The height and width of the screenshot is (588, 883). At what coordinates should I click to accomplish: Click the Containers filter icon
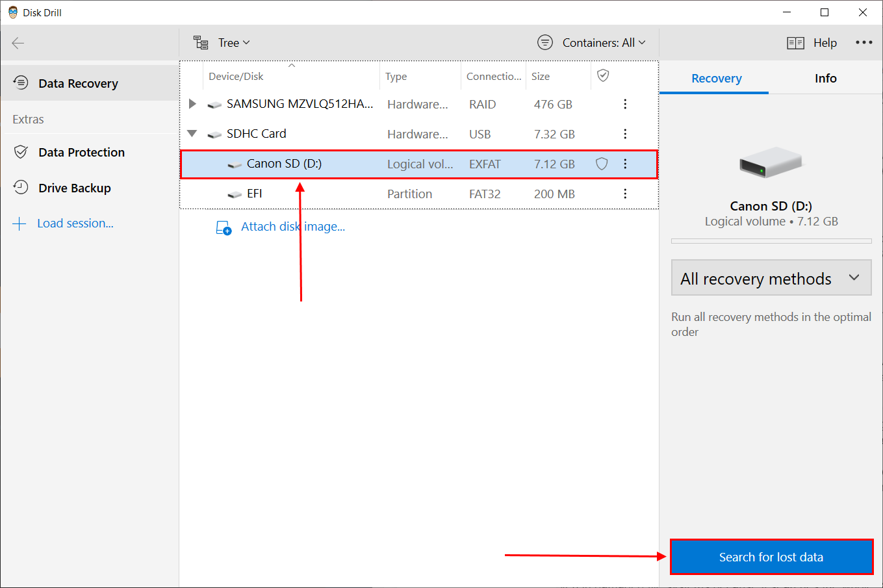tap(545, 43)
